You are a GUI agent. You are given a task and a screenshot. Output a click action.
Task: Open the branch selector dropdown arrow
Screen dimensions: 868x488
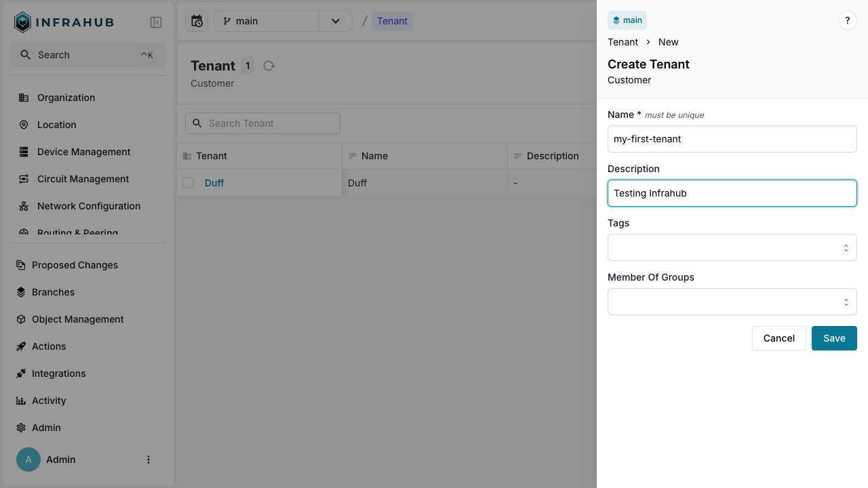336,21
